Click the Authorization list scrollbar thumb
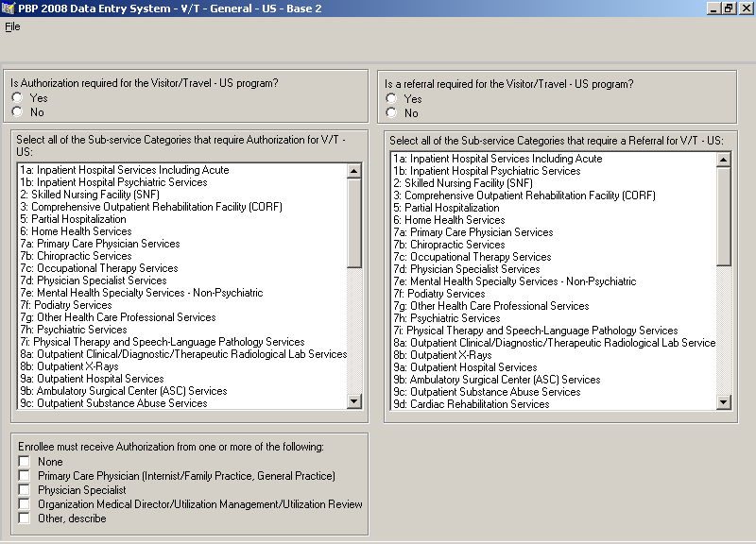756x544 pixels. (x=353, y=223)
